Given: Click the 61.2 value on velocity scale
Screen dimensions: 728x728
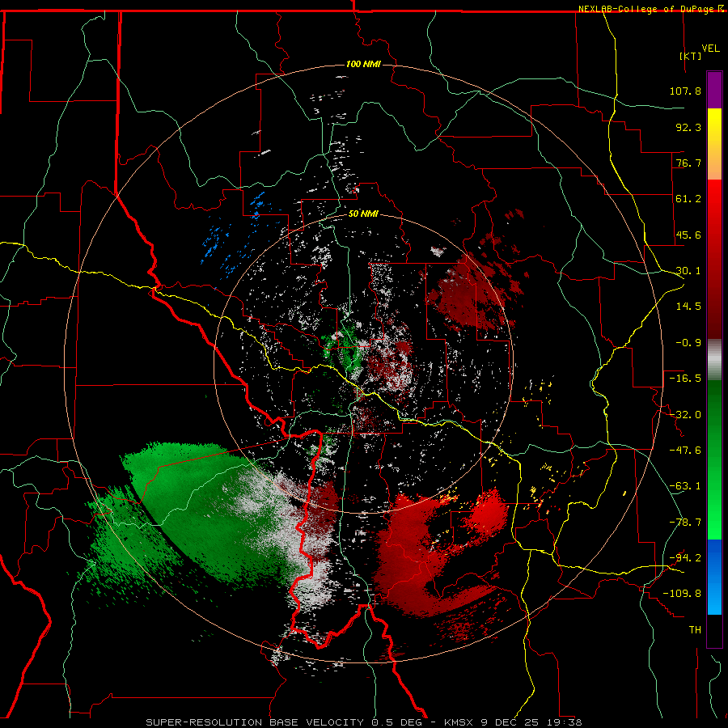Looking at the screenshot, I should [688, 199].
